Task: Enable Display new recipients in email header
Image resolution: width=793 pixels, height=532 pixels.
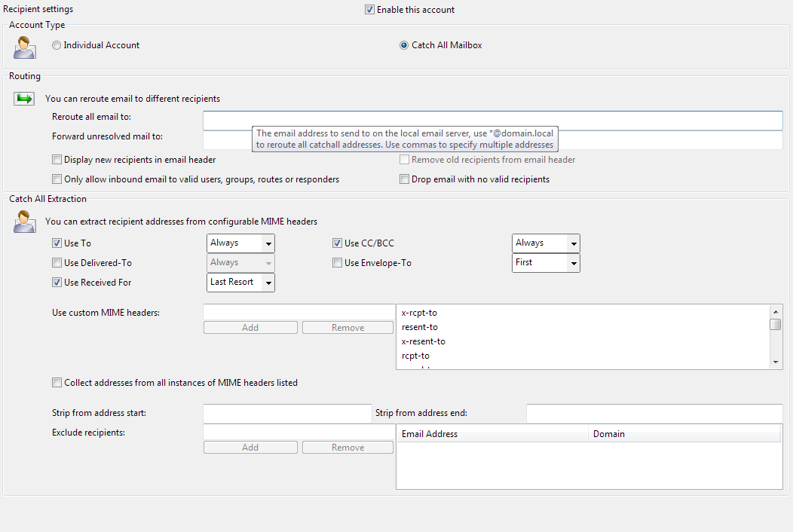Action: 57,160
